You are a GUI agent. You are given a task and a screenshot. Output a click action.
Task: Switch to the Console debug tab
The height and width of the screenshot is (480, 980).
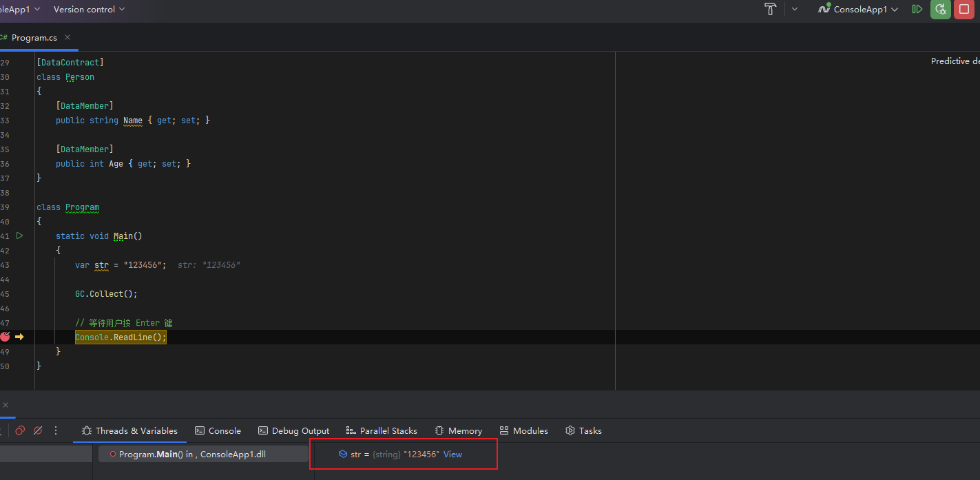(x=218, y=430)
